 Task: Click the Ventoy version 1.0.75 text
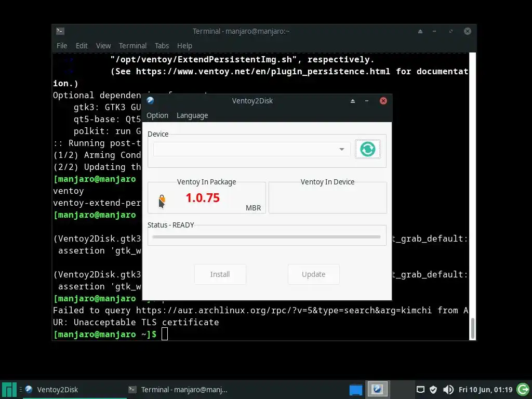coord(203,198)
